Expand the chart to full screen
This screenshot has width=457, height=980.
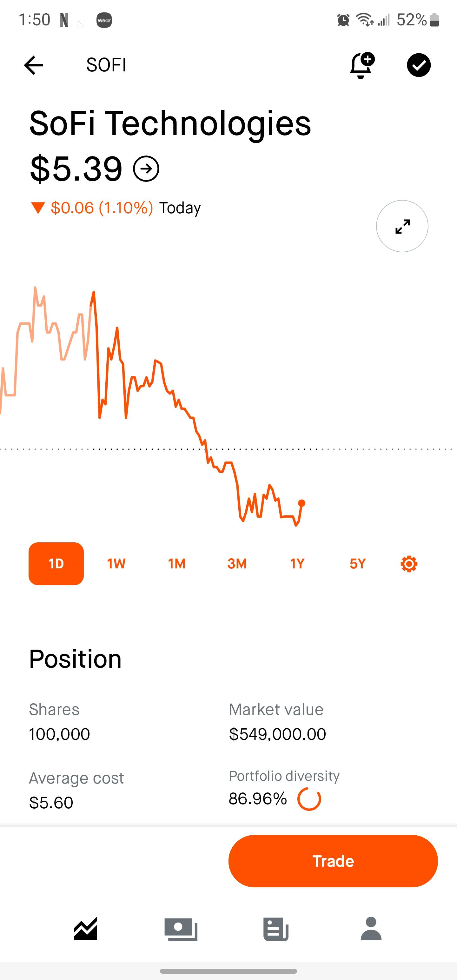(402, 226)
